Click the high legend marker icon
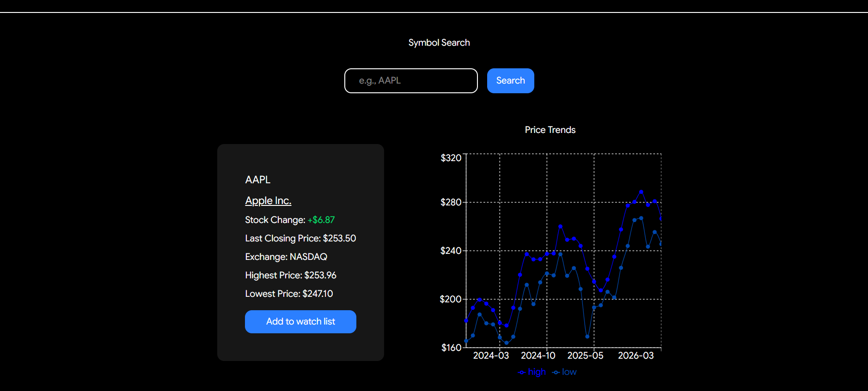868x391 pixels. [522, 373]
